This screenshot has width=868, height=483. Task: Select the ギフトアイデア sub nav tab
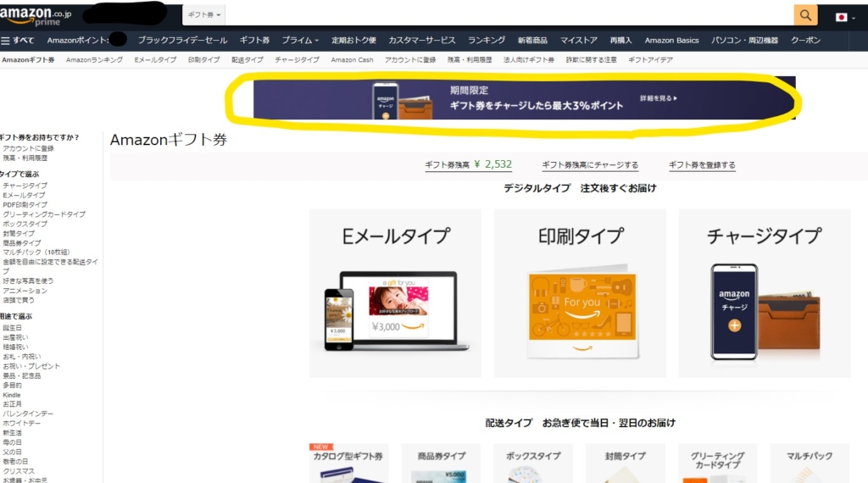pos(650,60)
